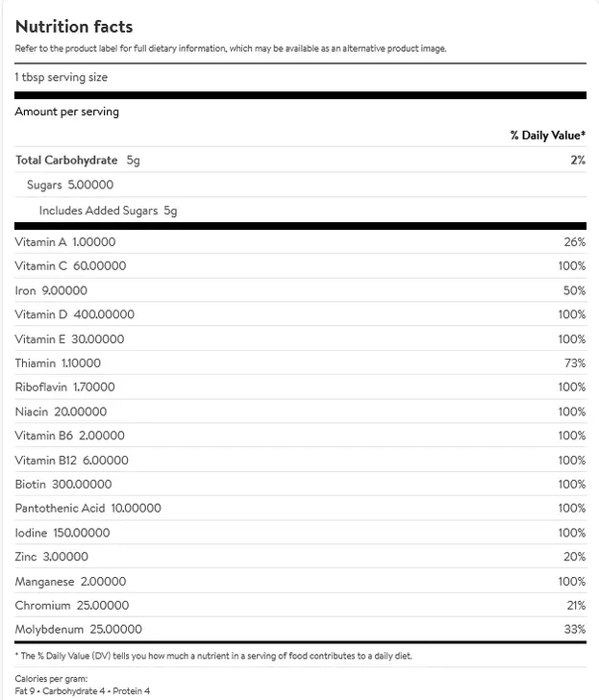This screenshot has height=700, width=599.
Task: Click Includes Added Sugars 5g entry
Action: pos(108,210)
